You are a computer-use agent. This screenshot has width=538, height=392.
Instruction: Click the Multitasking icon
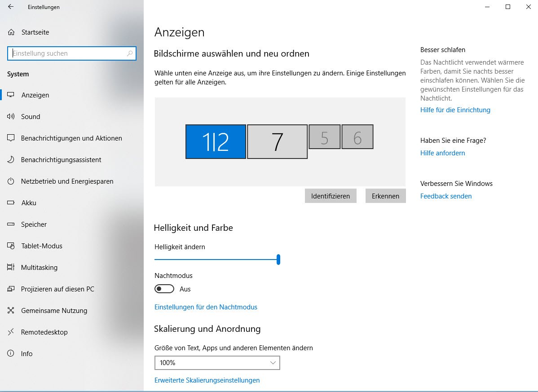(x=11, y=268)
